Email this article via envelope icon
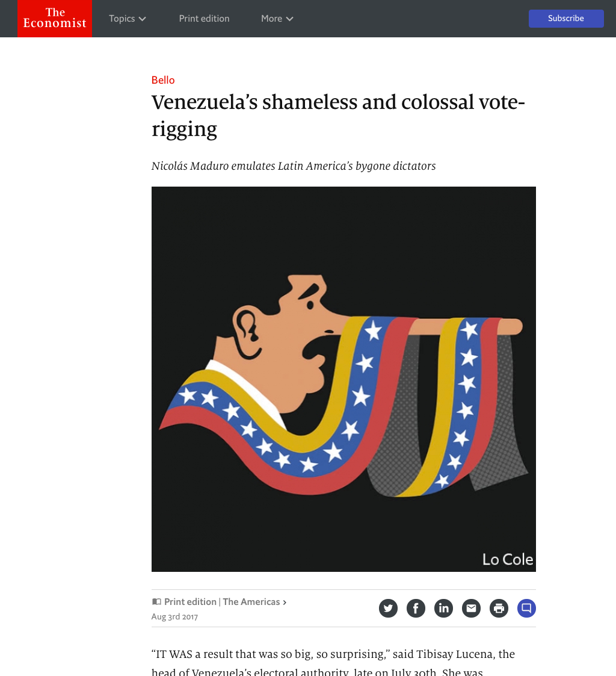The image size is (616, 676). [x=471, y=609]
